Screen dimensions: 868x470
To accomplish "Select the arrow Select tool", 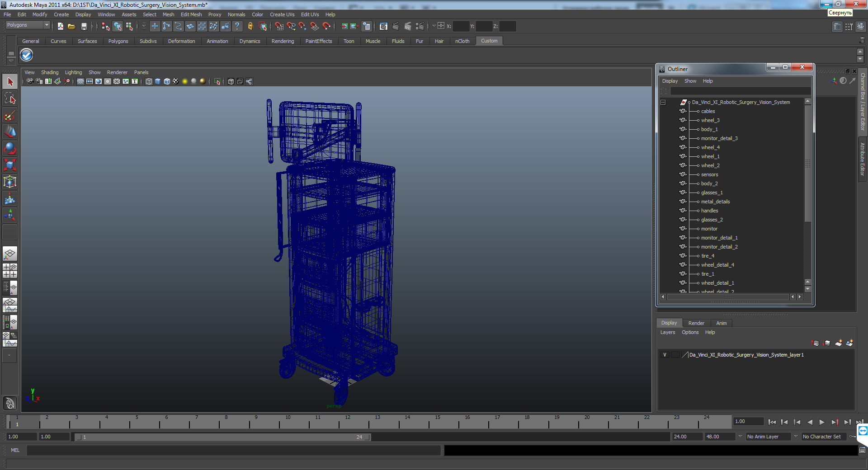I will pos(10,82).
